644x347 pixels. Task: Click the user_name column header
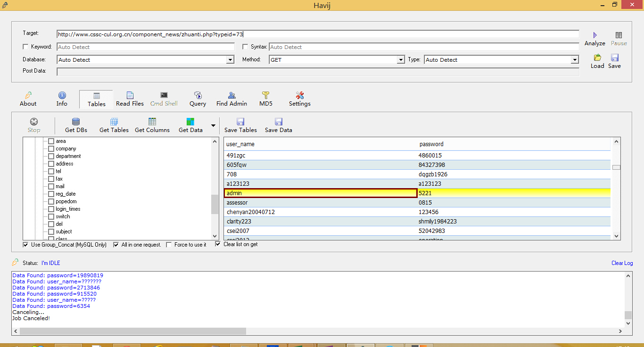click(x=321, y=144)
